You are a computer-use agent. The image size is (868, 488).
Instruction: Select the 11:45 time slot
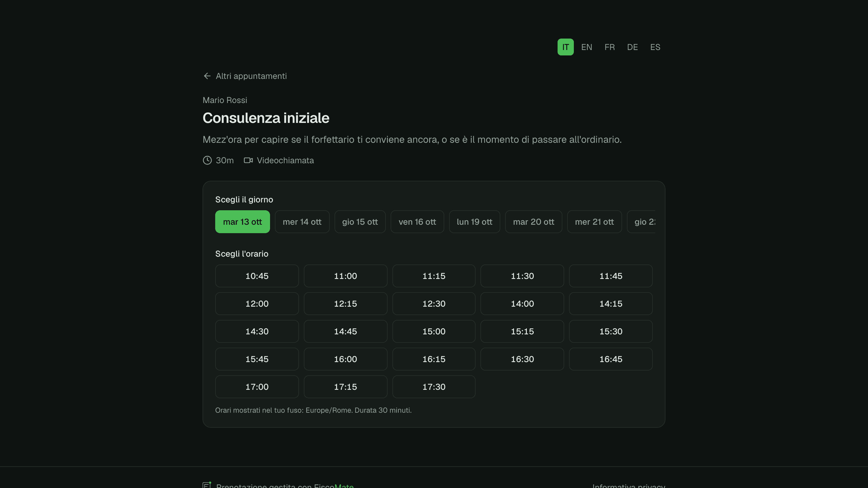(611, 276)
